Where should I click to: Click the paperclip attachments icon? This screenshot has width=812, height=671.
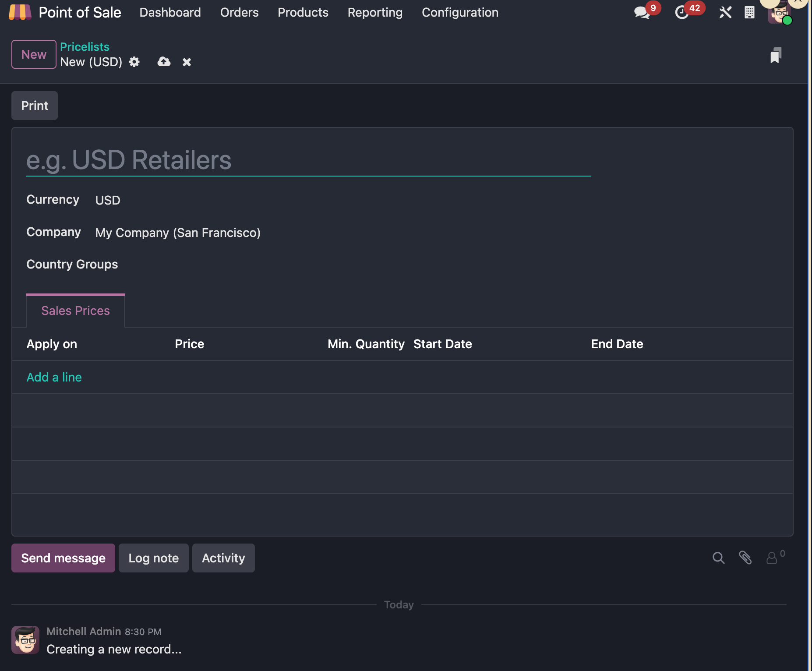tap(745, 558)
